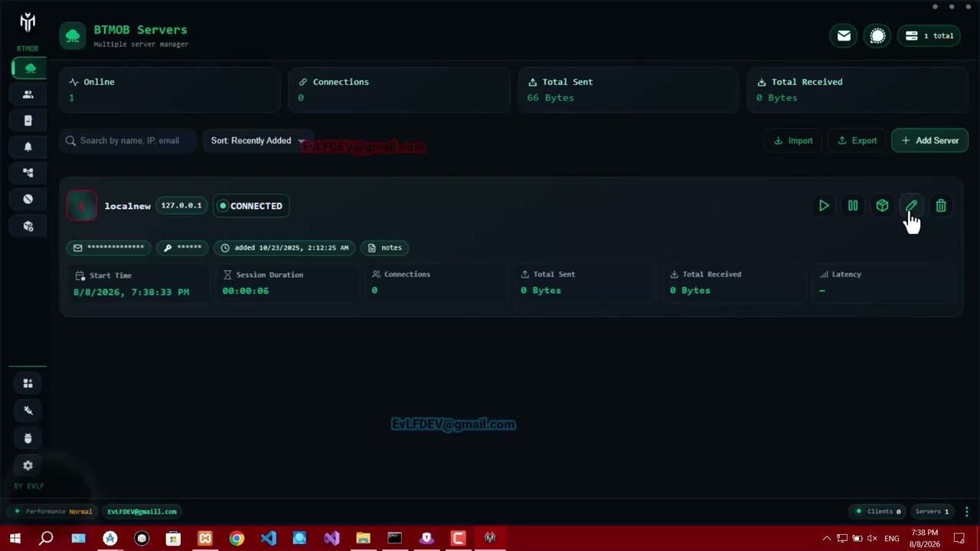Open the grid-plus apps sidebar icon
This screenshot has height=551, width=980.
28,383
